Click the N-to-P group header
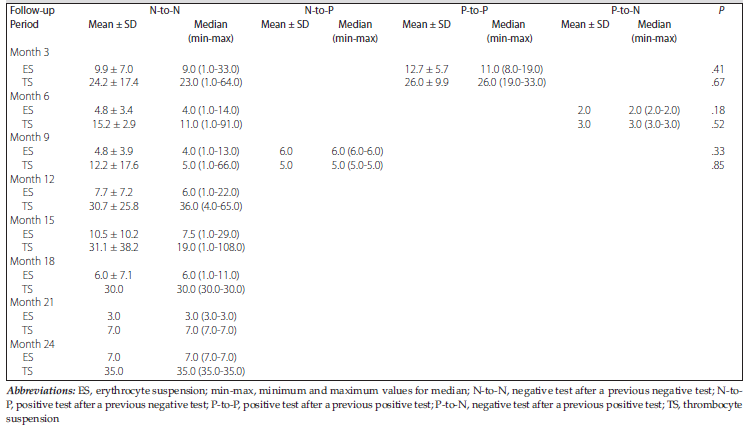This screenshot has height=429, width=750. tap(320, 10)
